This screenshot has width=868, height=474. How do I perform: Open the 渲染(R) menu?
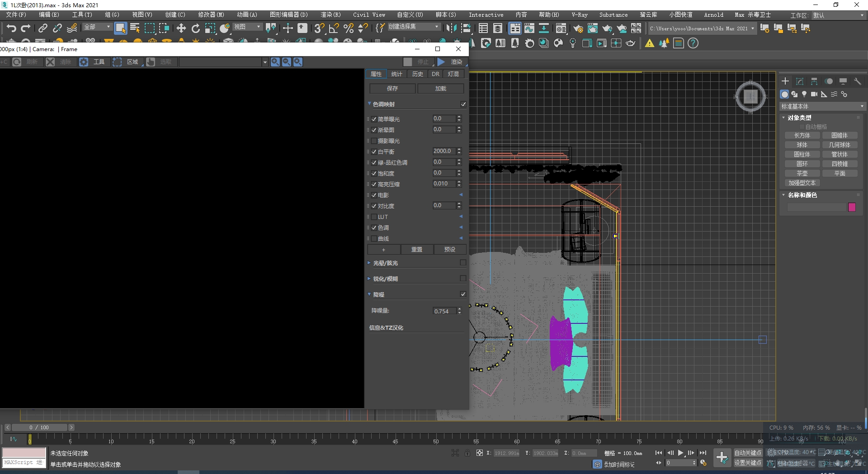[x=330, y=15]
